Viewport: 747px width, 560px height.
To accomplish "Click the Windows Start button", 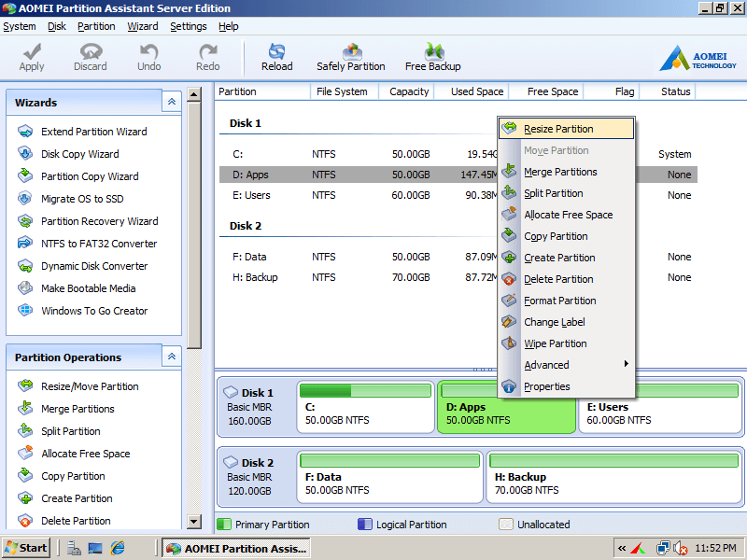I will point(25,547).
